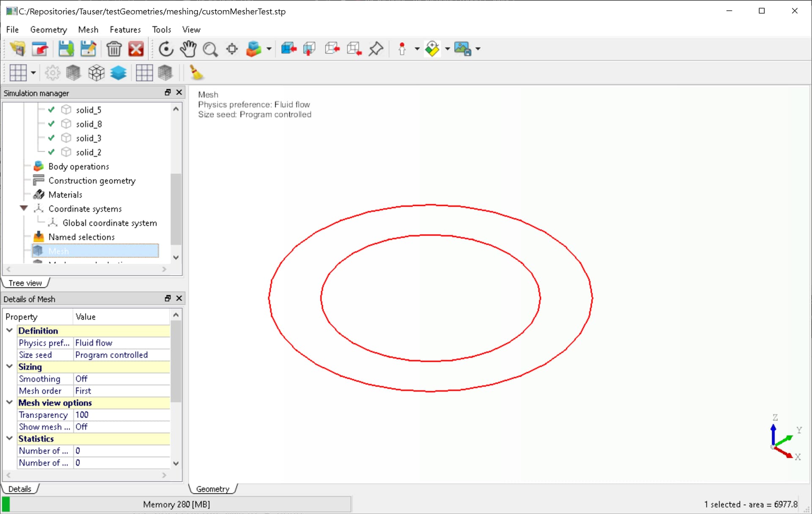Image resolution: width=812 pixels, height=514 pixels.
Task: Click the Memory 280 MB progress bar
Action: 176,504
